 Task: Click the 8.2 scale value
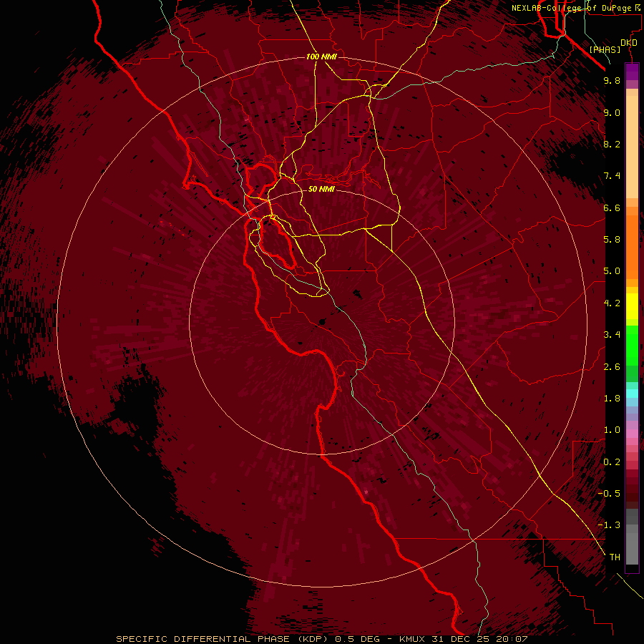pos(612,144)
